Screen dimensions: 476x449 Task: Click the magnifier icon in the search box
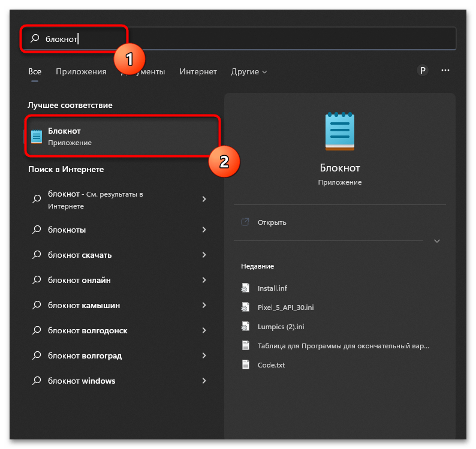pos(35,38)
